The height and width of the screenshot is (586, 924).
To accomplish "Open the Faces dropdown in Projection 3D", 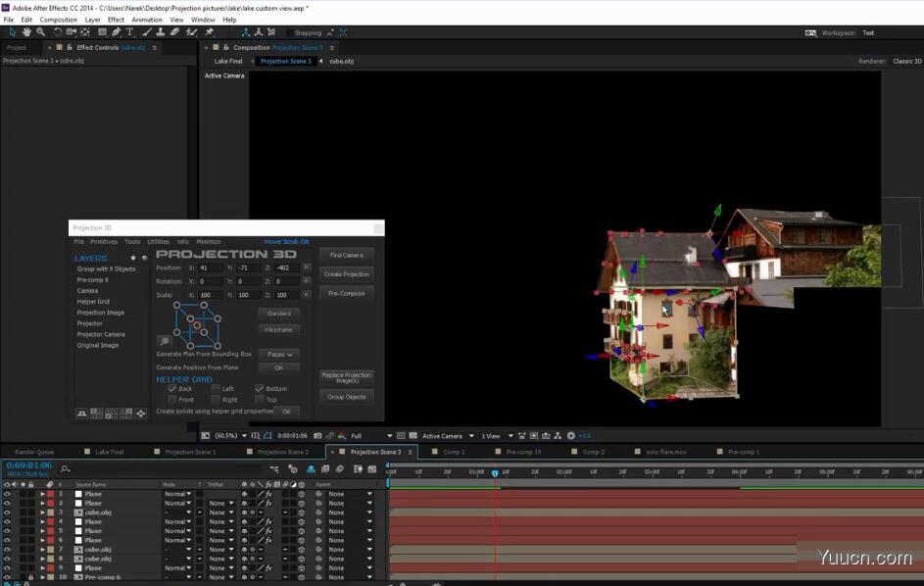I will [x=279, y=355].
